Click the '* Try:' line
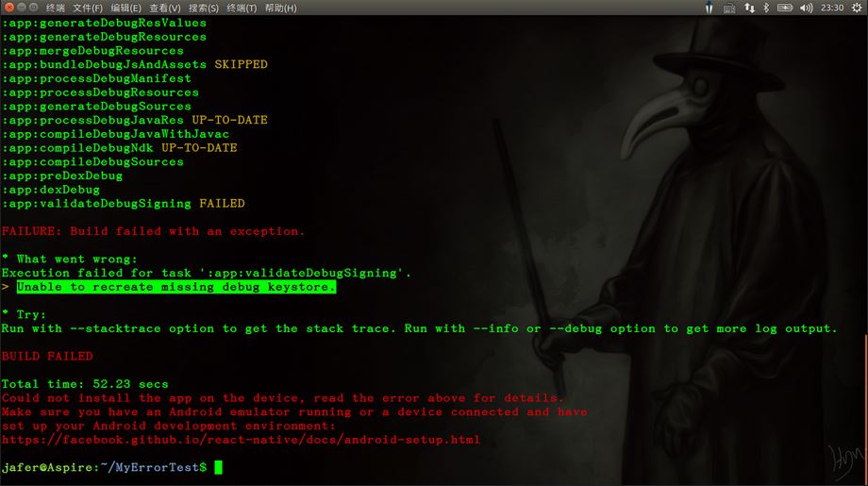 [25, 314]
